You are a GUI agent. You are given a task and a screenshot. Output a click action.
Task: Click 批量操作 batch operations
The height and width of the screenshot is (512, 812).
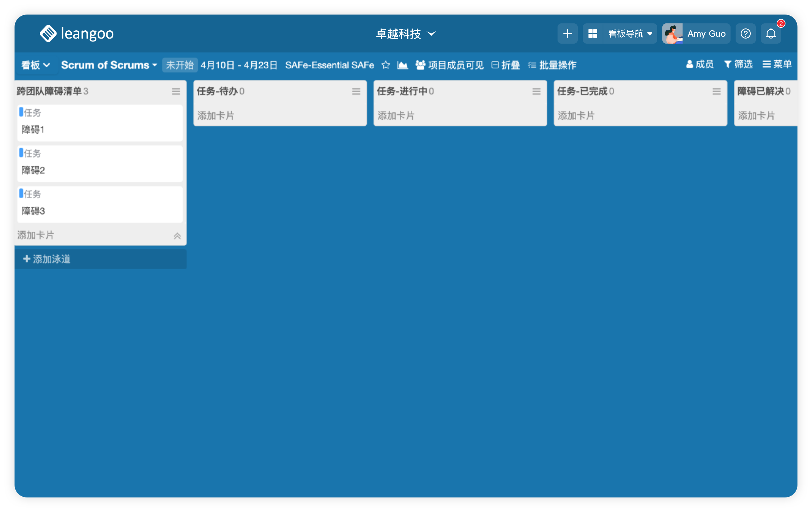click(x=552, y=65)
